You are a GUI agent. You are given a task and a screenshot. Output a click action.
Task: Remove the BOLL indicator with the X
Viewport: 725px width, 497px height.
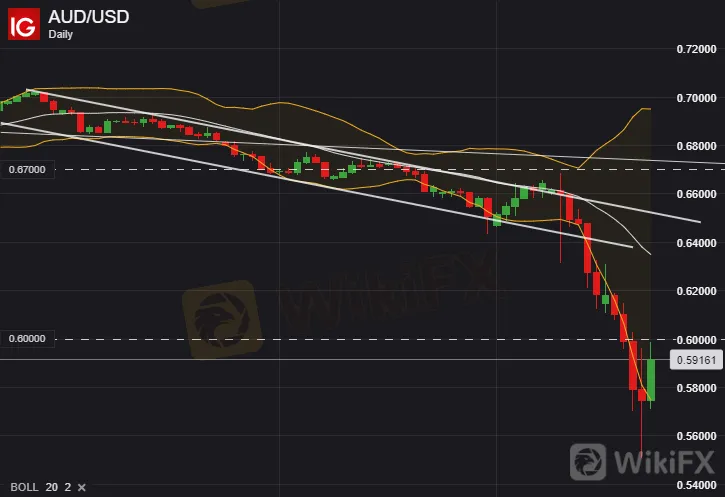pyautogui.click(x=81, y=487)
